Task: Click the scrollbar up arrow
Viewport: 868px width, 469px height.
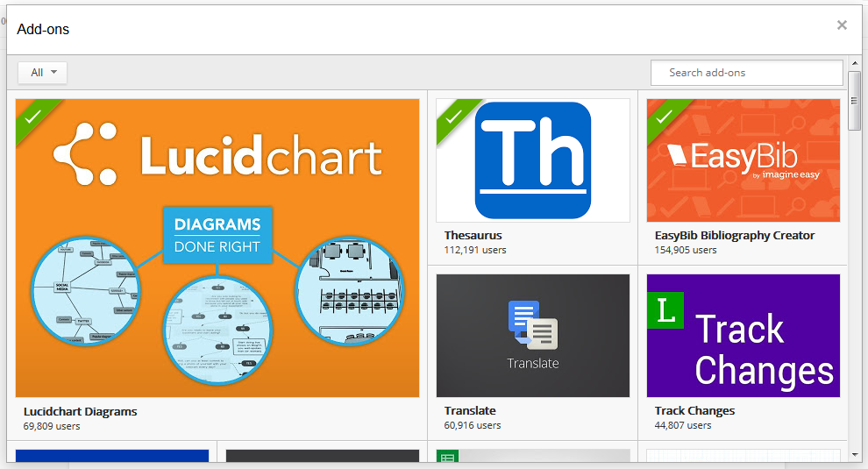Action: coord(855,63)
